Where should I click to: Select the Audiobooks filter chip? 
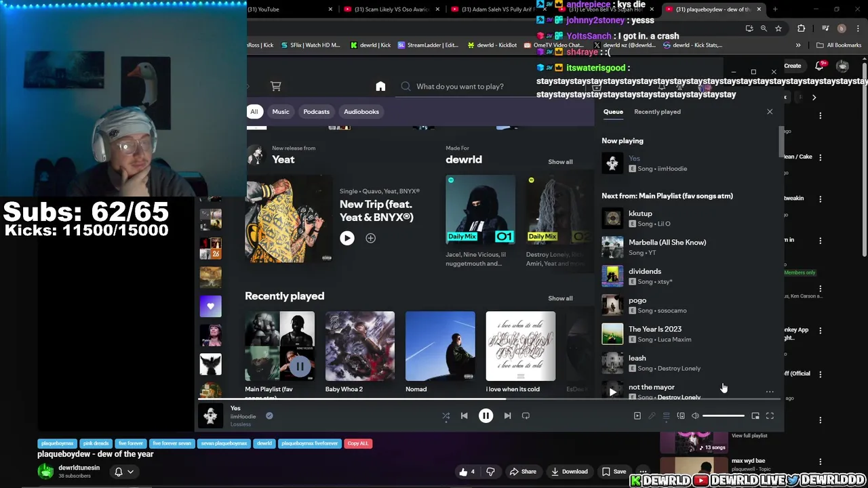[361, 112]
